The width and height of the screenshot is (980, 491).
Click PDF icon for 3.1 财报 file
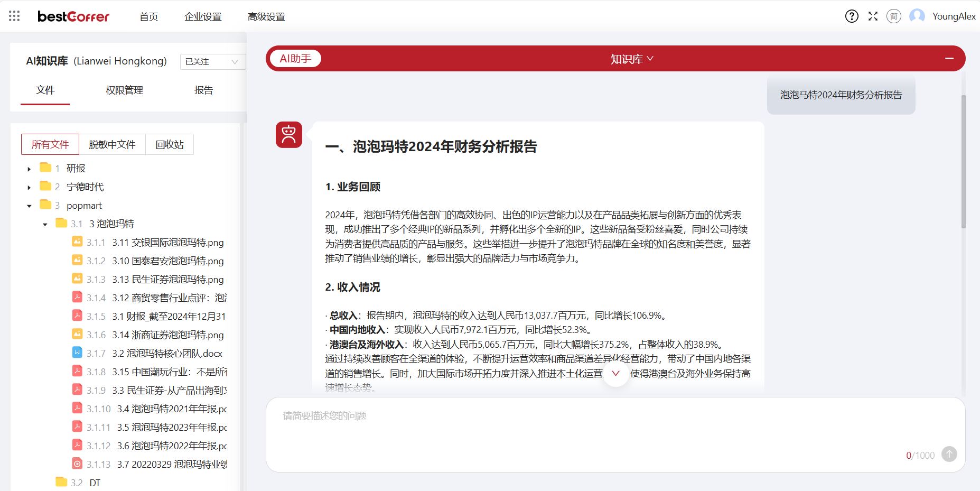(77, 316)
